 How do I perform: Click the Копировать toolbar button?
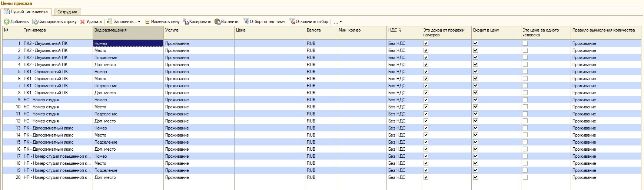(x=197, y=22)
